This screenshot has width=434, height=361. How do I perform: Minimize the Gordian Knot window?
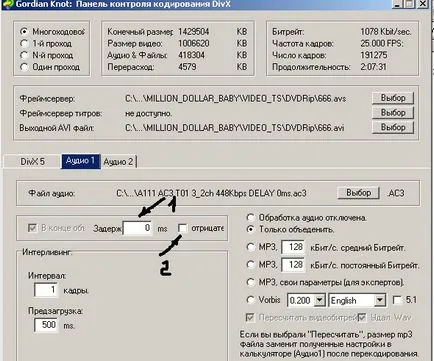click(397, 4)
